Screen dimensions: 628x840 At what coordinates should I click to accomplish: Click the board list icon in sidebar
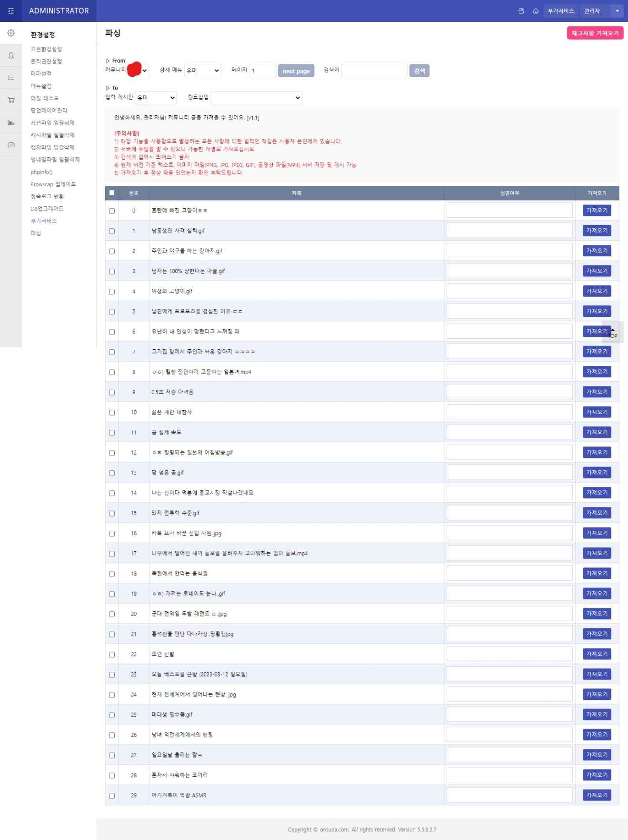click(10, 78)
